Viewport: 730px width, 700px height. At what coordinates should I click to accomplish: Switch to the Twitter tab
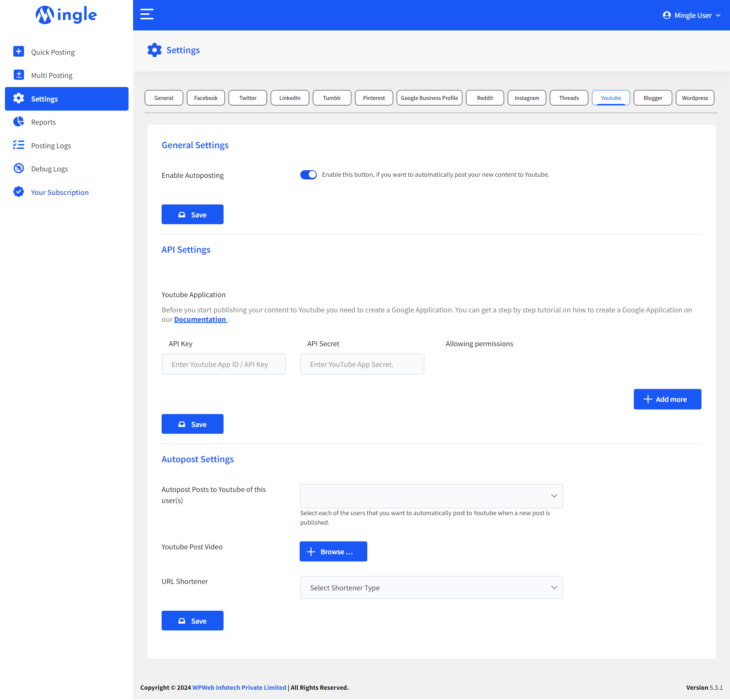coord(248,98)
